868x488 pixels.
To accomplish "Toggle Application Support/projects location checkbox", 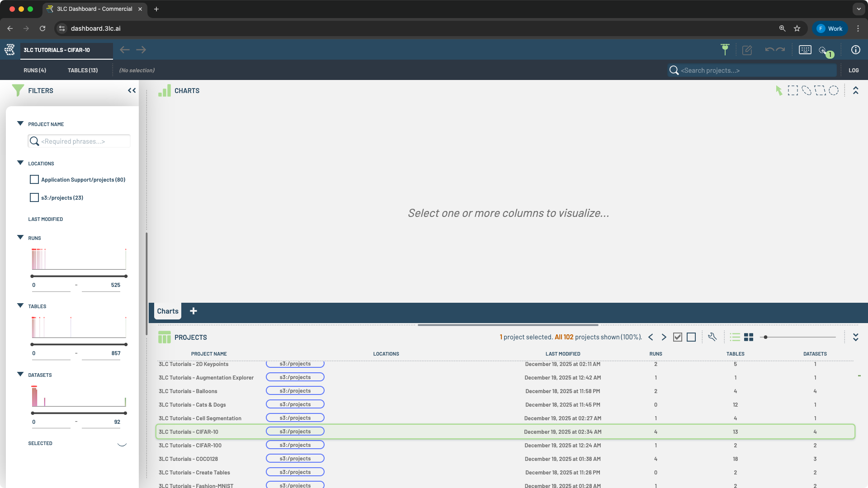I will [x=34, y=180].
